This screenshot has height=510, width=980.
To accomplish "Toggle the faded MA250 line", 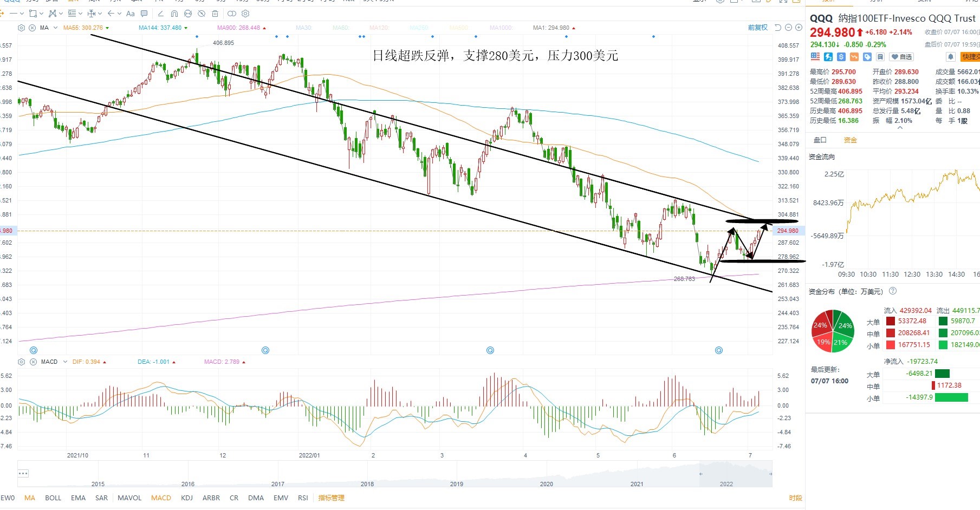I will coord(419,28).
